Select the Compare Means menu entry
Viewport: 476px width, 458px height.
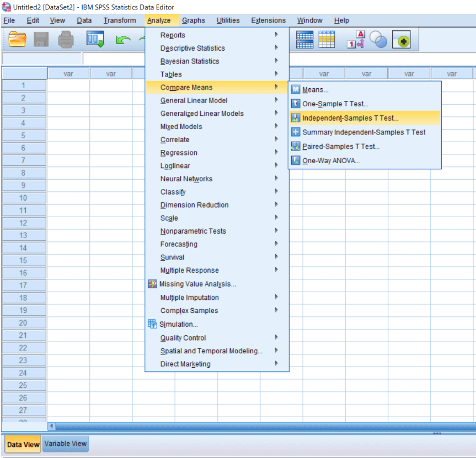[217, 87]
